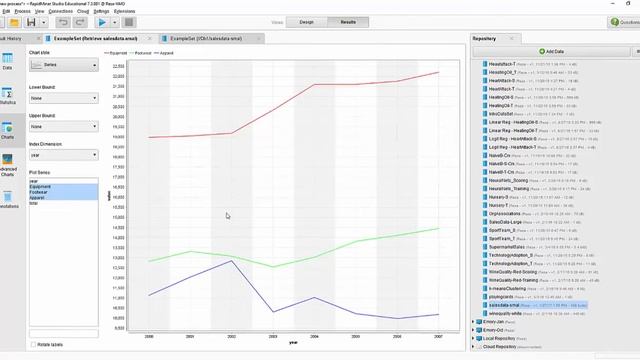Expand the Emory-Oct repository node
Screen dimensions: 640x360
pyautogui.click(x=473, y=330)
